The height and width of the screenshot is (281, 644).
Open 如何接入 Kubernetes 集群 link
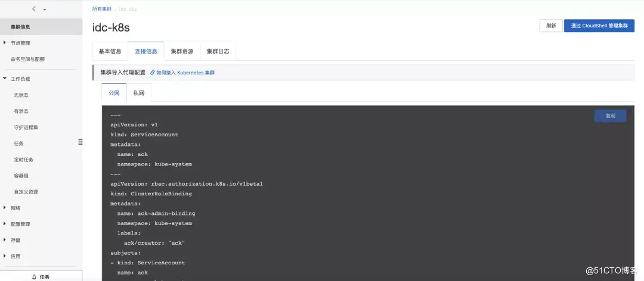click(x=182, y=73)
